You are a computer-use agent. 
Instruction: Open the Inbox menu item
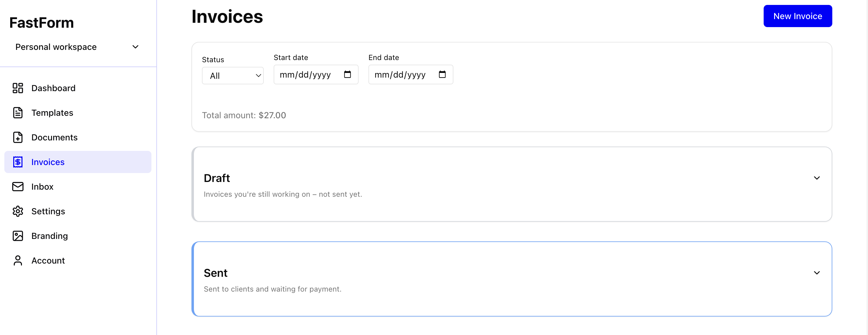pyautogui.click(x=42, y=186)
